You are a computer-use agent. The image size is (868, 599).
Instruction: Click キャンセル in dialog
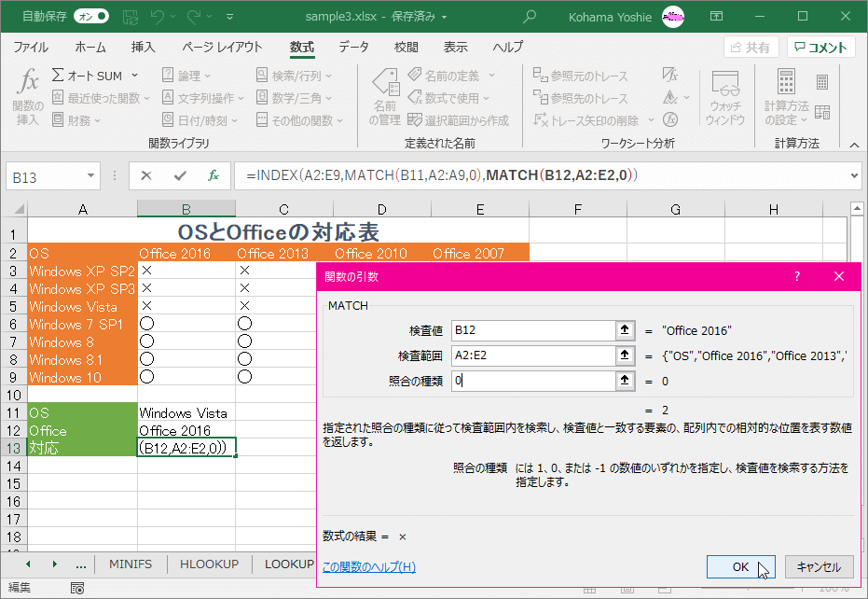tap(819, 567)
